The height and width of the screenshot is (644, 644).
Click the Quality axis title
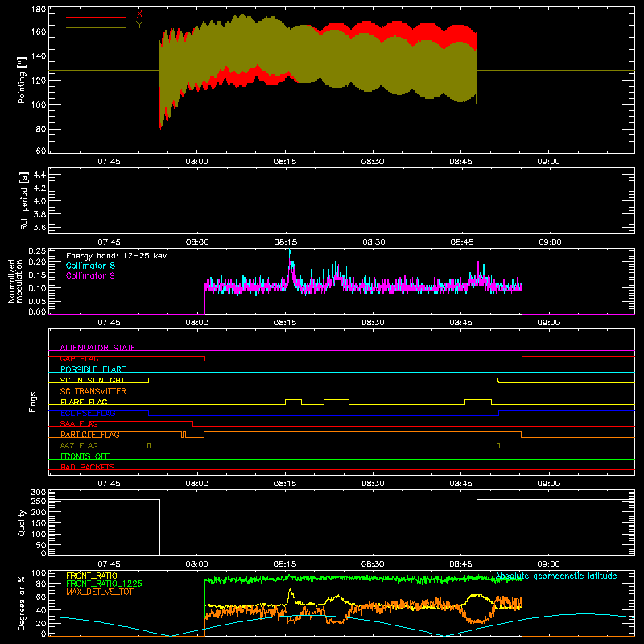[22, 522]
